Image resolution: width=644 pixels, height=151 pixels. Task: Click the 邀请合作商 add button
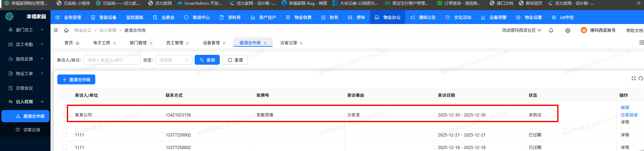[76, 80]
